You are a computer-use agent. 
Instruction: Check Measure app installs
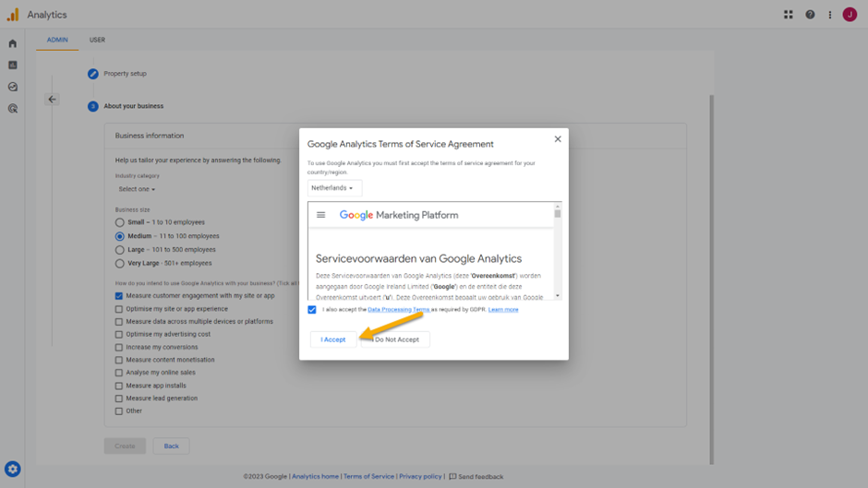click(x=118, y=386)
